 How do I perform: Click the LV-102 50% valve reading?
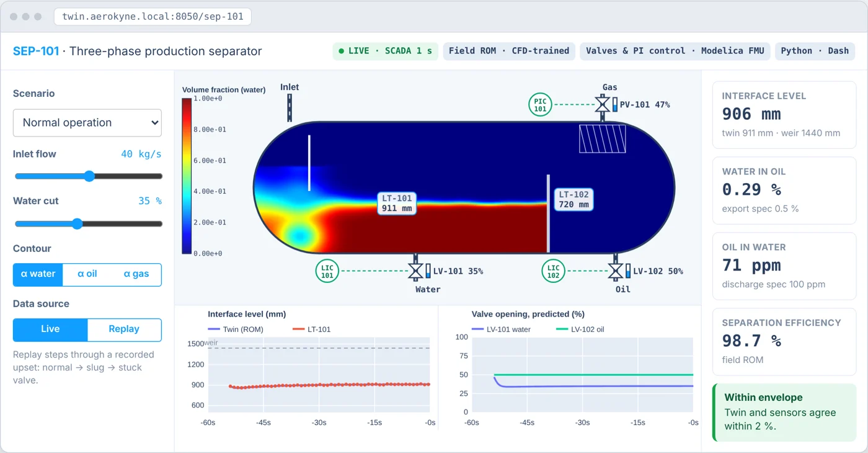pyautogui.click(x=658, y=271)
